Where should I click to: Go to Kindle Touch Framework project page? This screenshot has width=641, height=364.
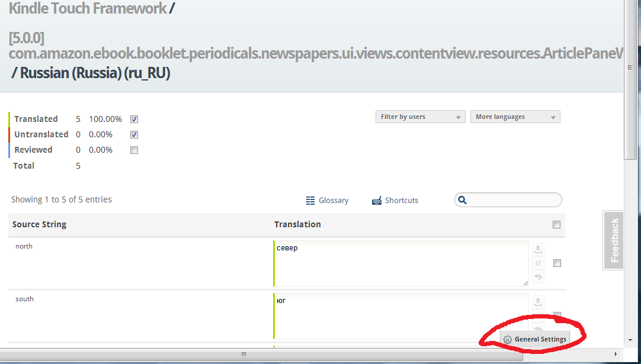click(x=88, y=8)
